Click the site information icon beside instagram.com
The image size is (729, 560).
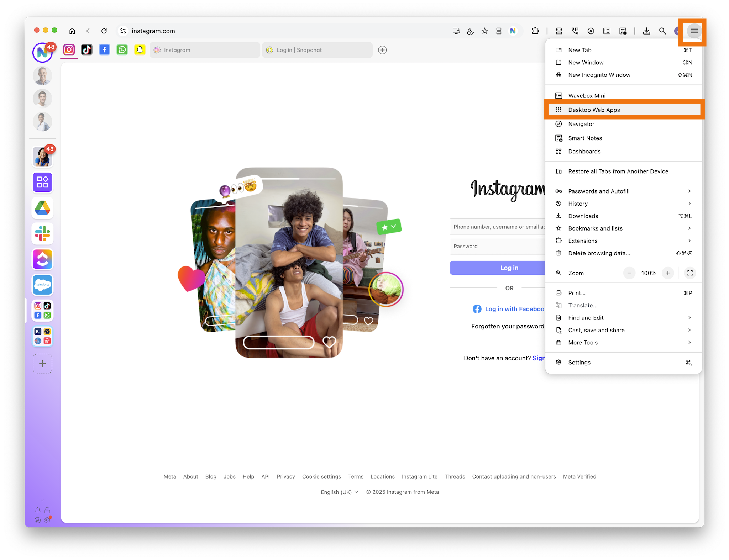pyautogui.click(x=123, y=31)
